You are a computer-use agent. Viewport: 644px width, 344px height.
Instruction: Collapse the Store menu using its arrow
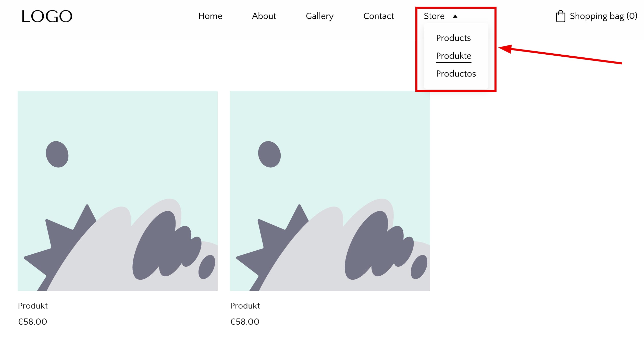[455, 16]
